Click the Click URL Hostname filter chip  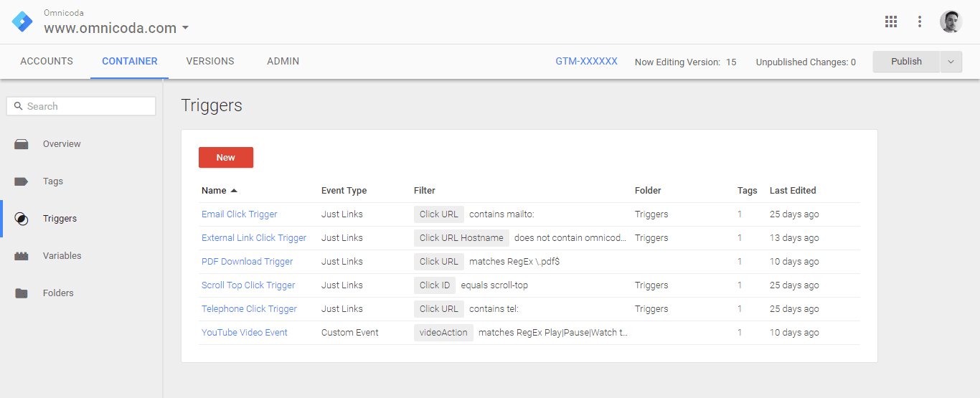tap(461, 238)
